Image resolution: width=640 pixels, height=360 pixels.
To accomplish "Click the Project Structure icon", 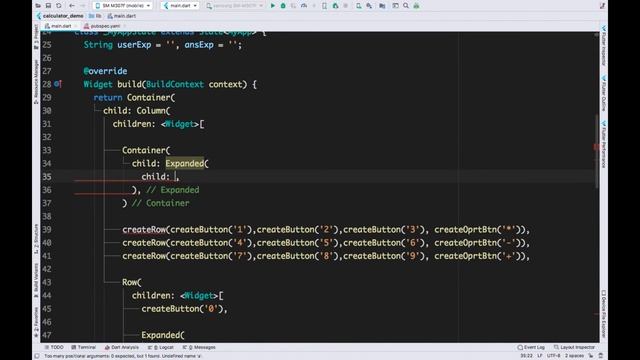I will (382, 6).
